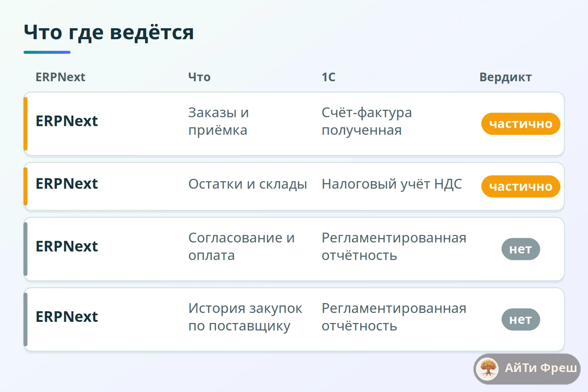Select the "Что" column header
Image resolution: width=588 pixels, height=392 pixels.
[200, 77]
